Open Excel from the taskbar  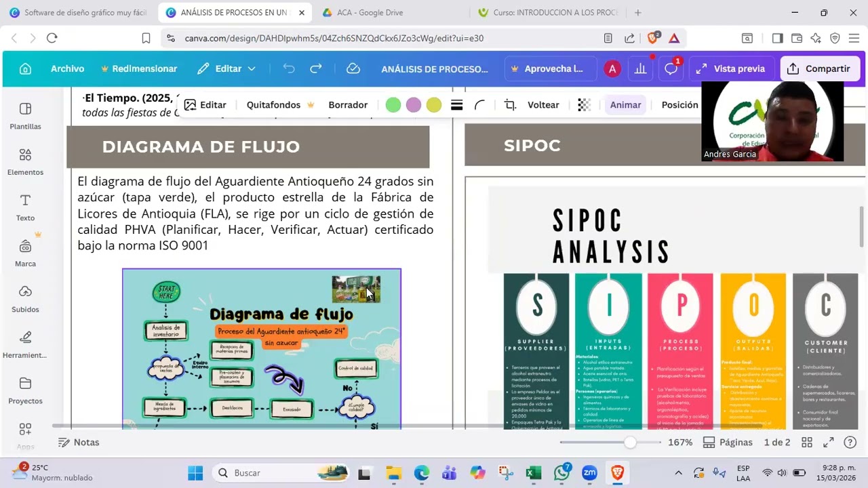point(534,472)
